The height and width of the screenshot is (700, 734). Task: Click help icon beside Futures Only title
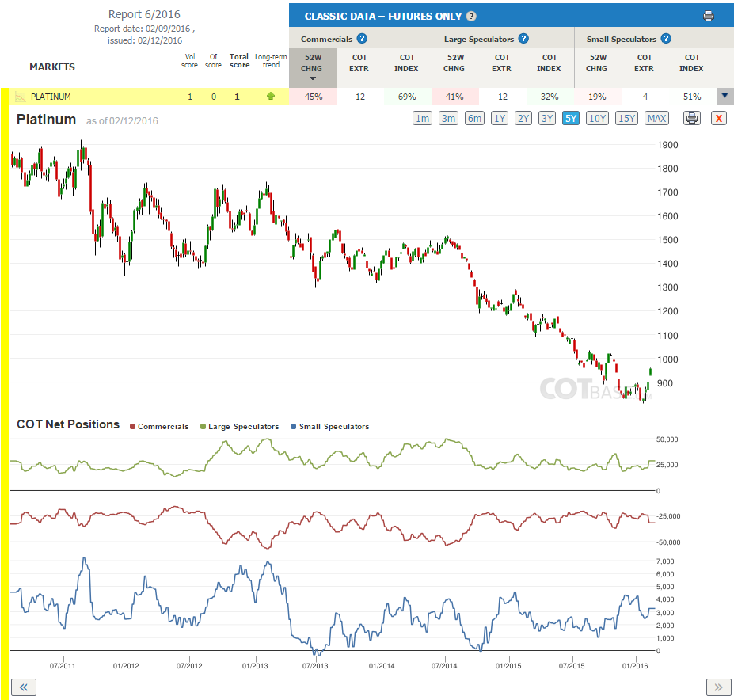pos(471,16)
